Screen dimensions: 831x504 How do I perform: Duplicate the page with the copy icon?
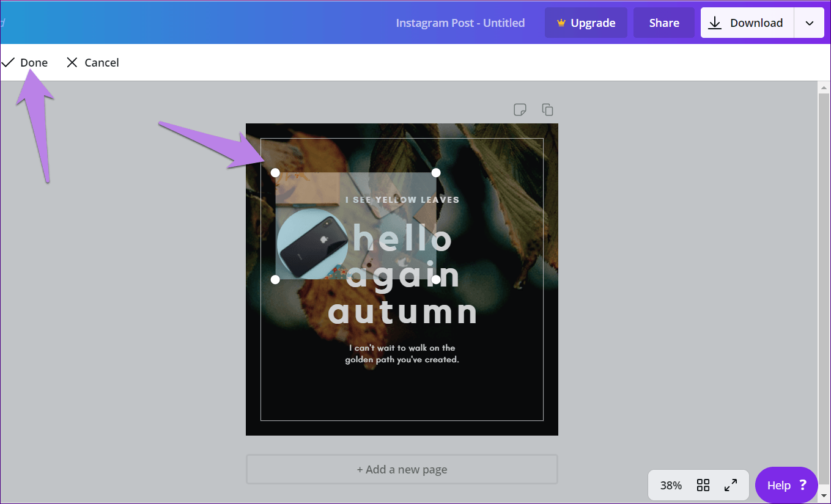[x=547, y=110]
